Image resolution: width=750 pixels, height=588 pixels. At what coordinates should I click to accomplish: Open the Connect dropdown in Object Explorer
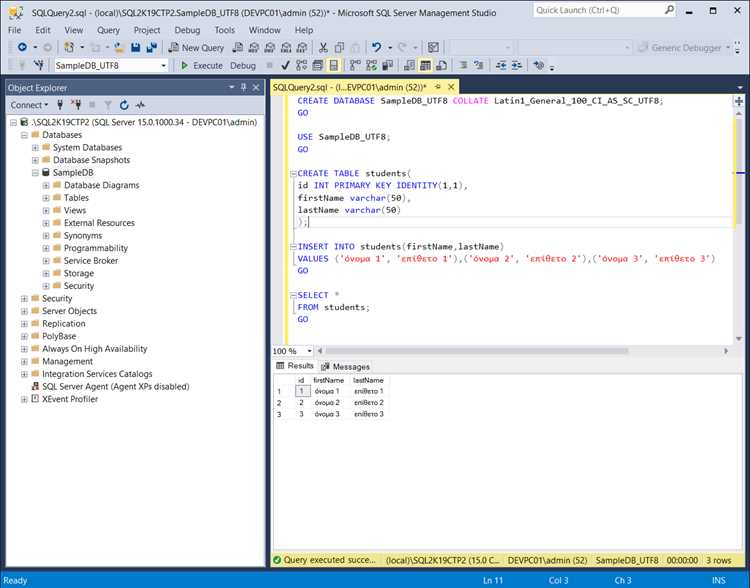click(29, 105)
